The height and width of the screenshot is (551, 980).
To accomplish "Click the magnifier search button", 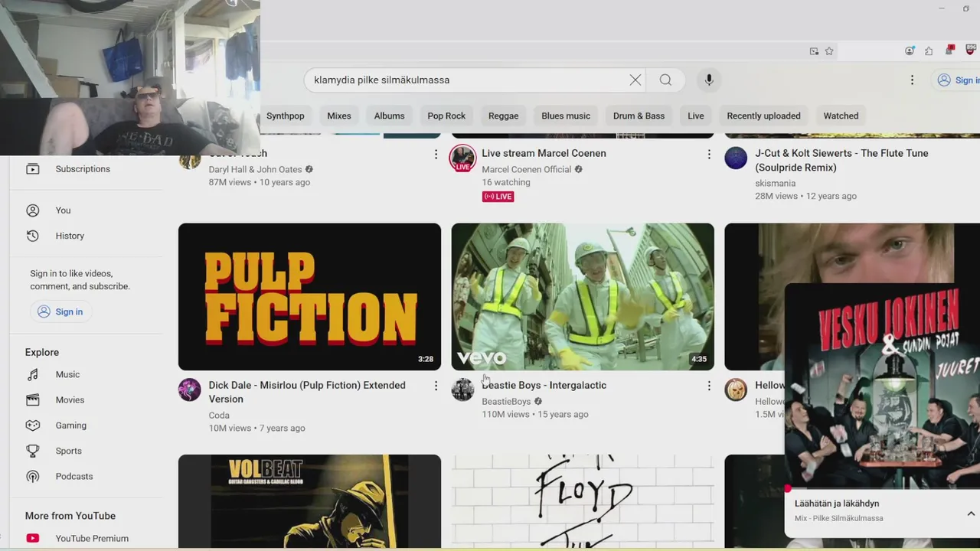I will [665, 80].
